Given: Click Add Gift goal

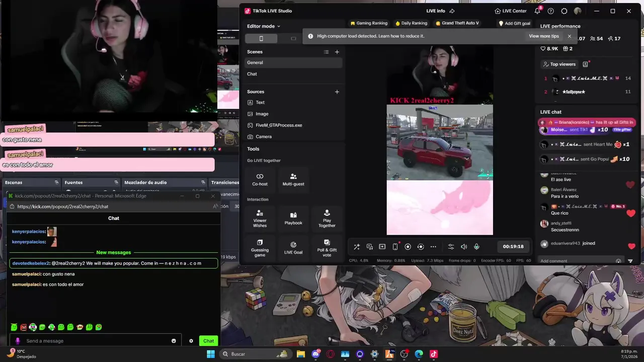Looking at the screenshot, I should point(514,23).
